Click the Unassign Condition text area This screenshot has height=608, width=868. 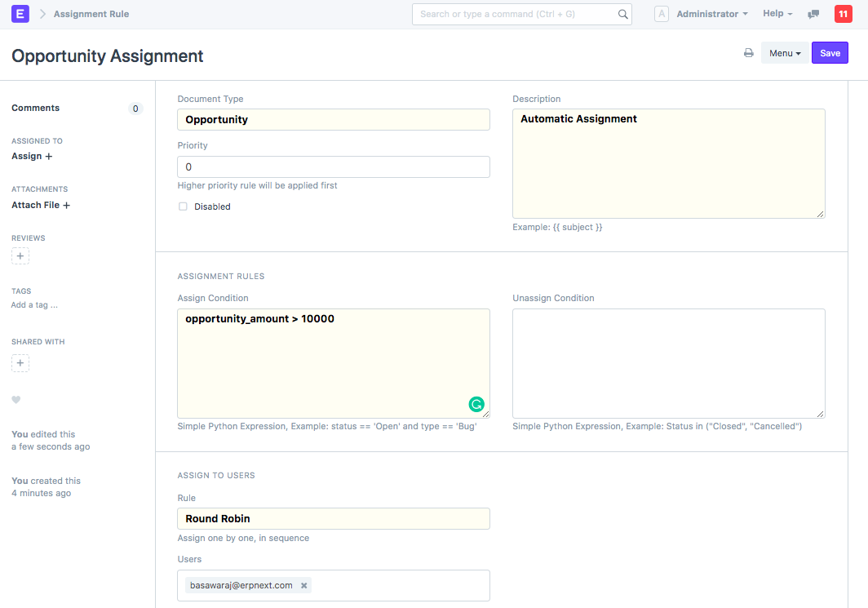click(x=668, y=363)
